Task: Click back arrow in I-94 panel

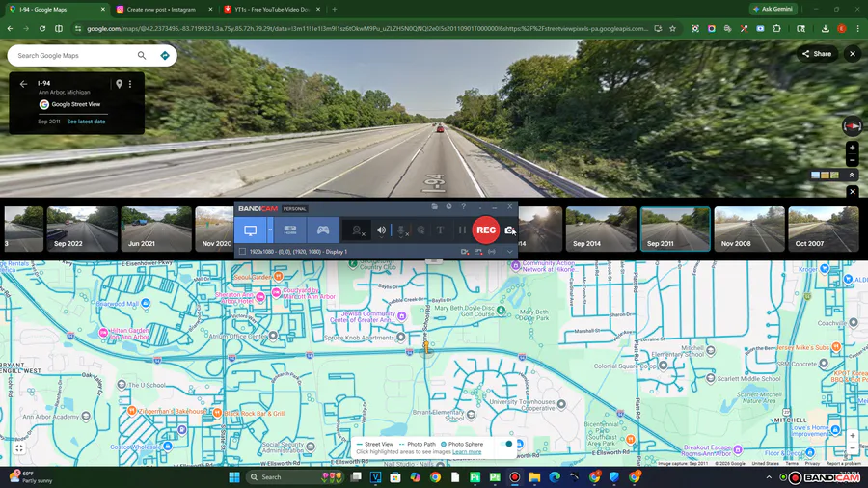Action: 23,84
